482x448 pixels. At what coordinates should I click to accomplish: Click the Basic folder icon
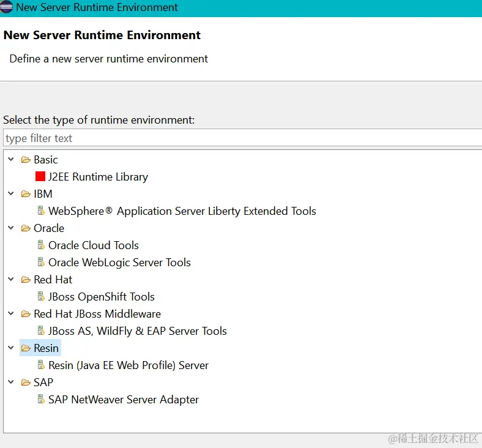26,160
